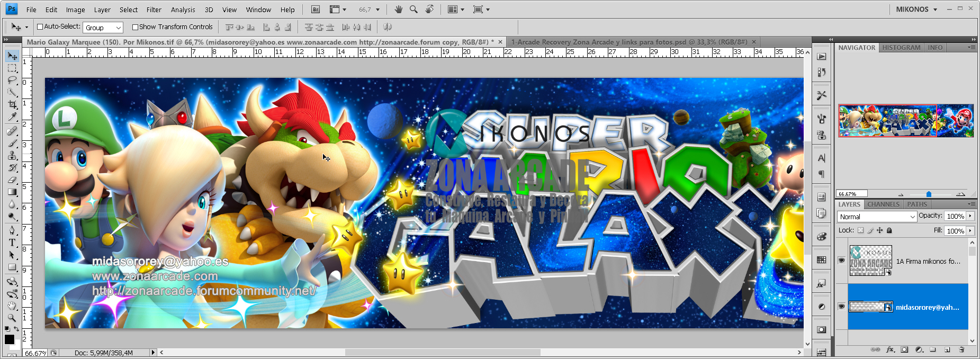980x359 pixels.
Task: Select the Clone Stamp tool
Action: [x=12, y=155]
